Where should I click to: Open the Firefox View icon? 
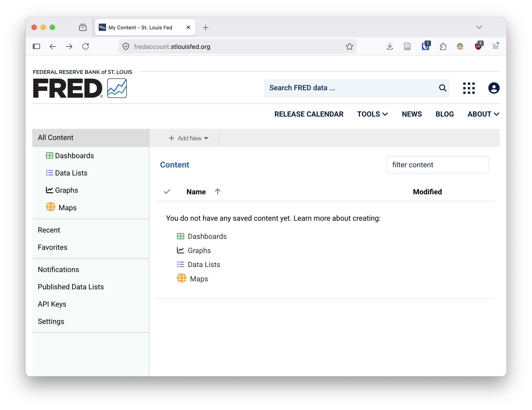pos(83,27)
